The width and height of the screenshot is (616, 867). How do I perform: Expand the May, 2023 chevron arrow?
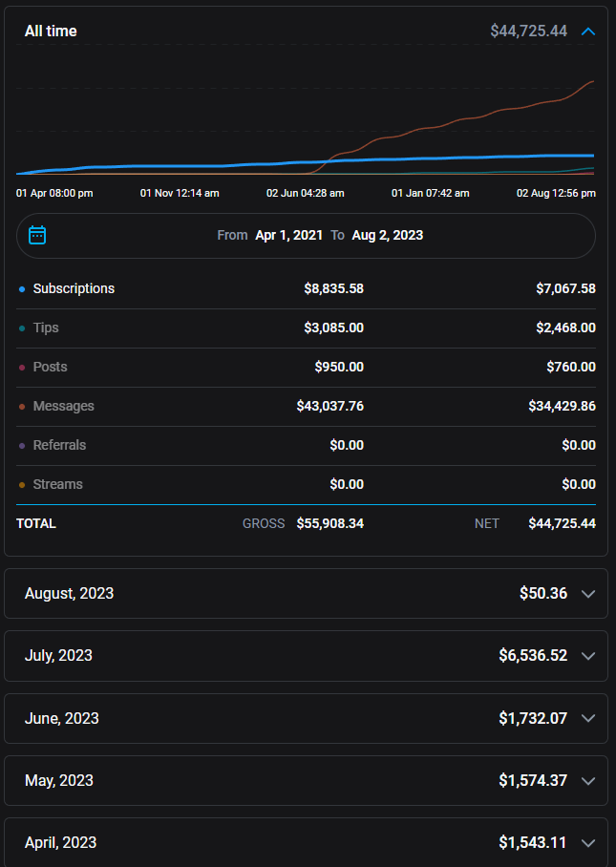[588, 781]
